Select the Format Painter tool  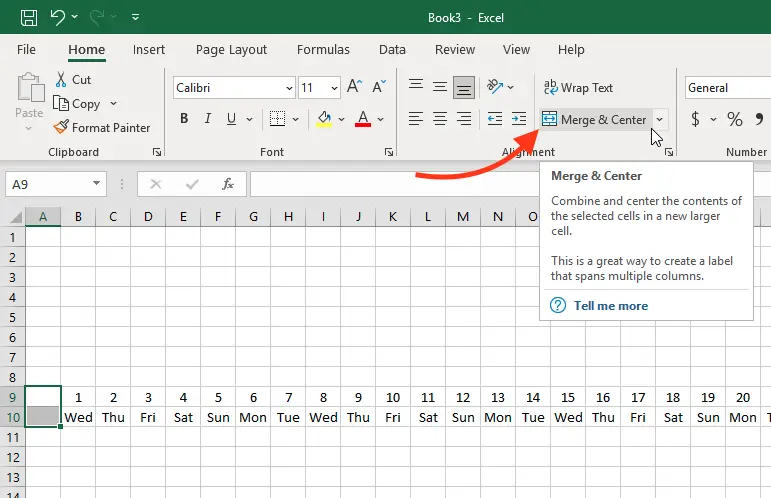[x=101, y=127]
